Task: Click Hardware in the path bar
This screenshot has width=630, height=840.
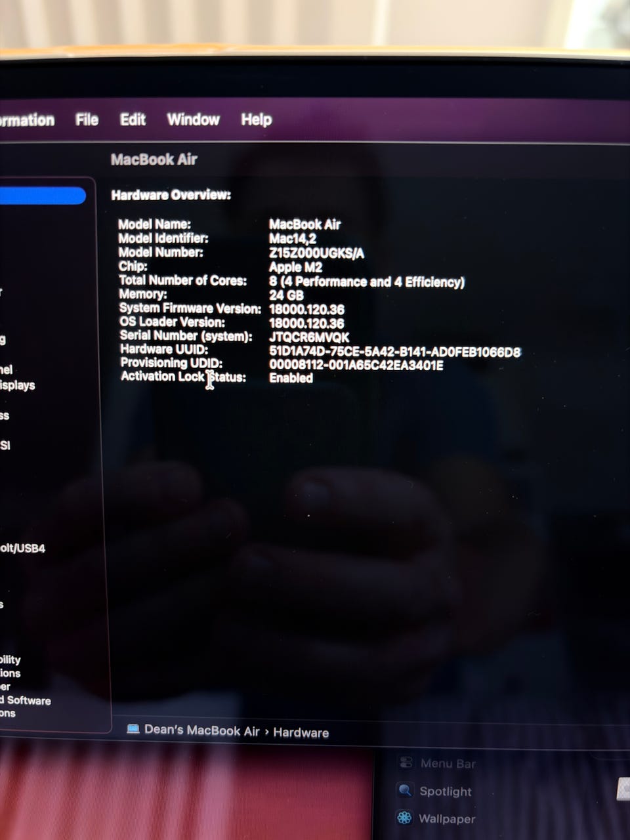Action: click(x=301, y=732)
